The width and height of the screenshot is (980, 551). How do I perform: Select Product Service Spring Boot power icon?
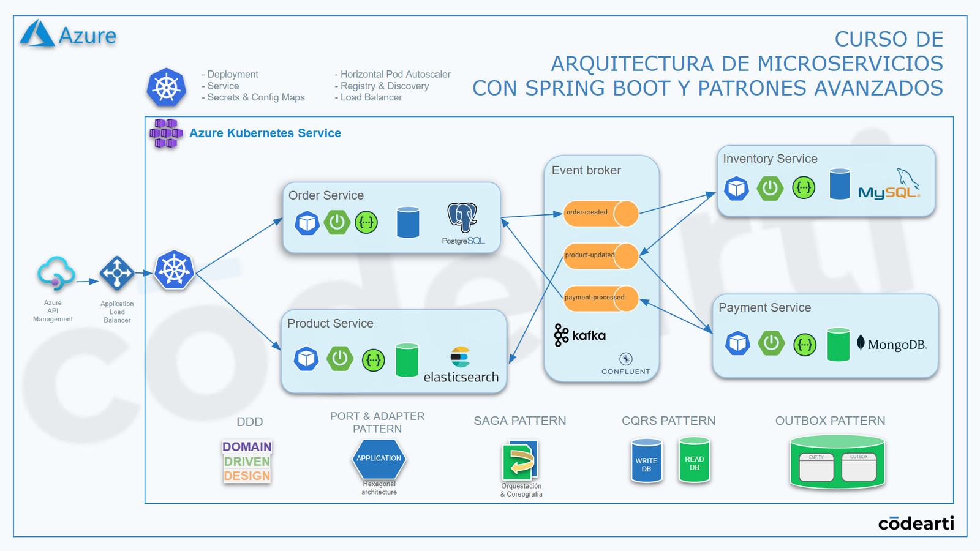340,358
